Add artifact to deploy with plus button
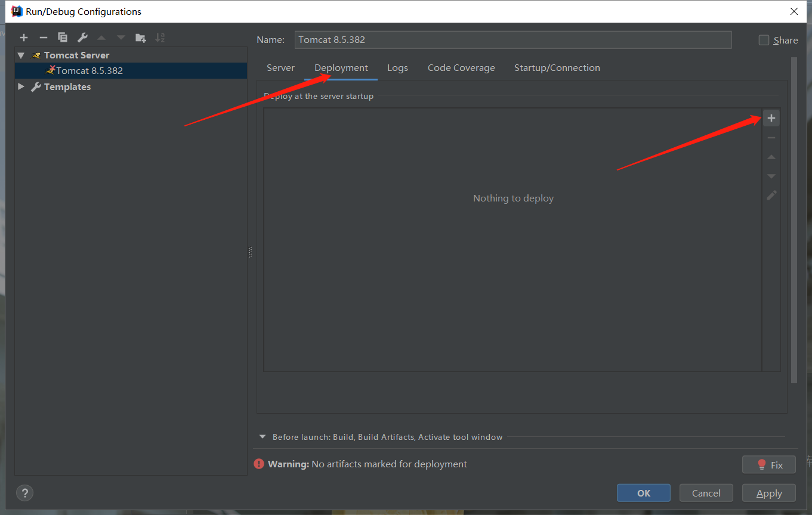812x515 pixels. pos(771,118)
